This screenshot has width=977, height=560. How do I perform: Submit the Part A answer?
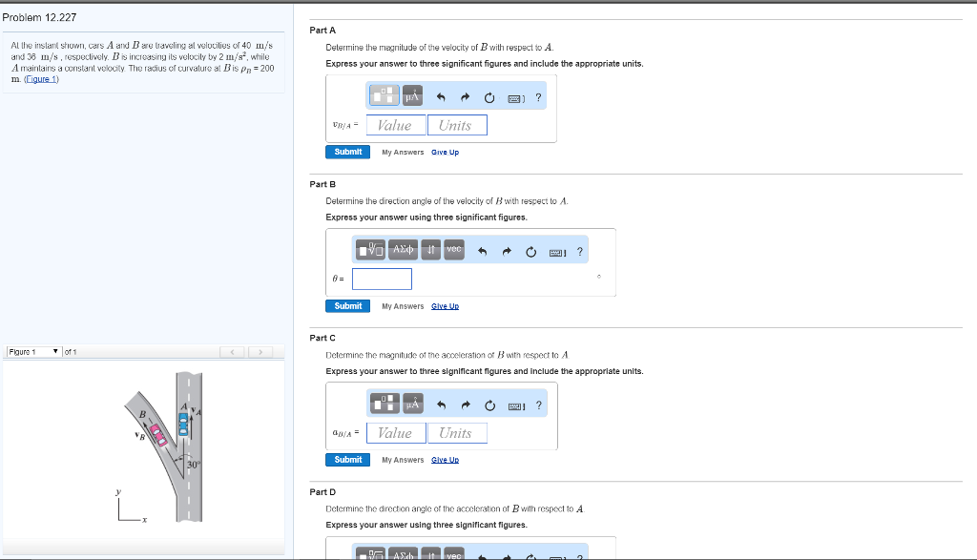tap(347, 152)
